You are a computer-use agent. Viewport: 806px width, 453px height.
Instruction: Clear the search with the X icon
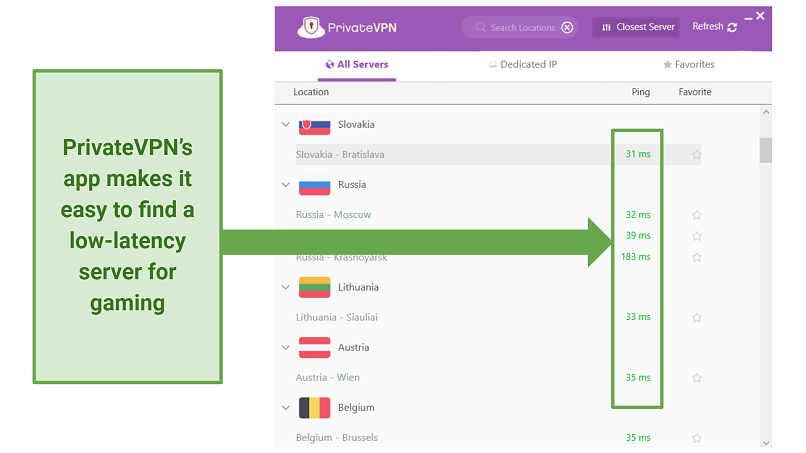[x=567, y=27]
